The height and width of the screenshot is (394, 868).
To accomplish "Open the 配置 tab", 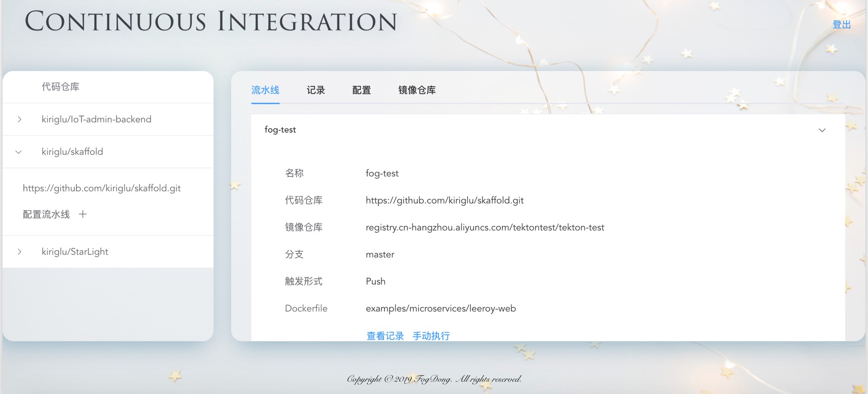I will point(362,90).
